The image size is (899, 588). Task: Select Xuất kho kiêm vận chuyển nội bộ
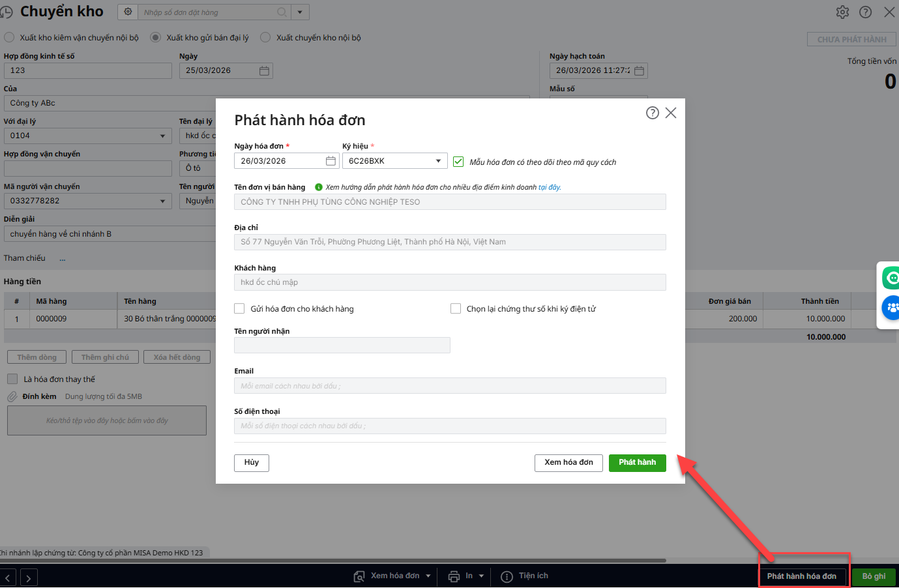point(9,38)
